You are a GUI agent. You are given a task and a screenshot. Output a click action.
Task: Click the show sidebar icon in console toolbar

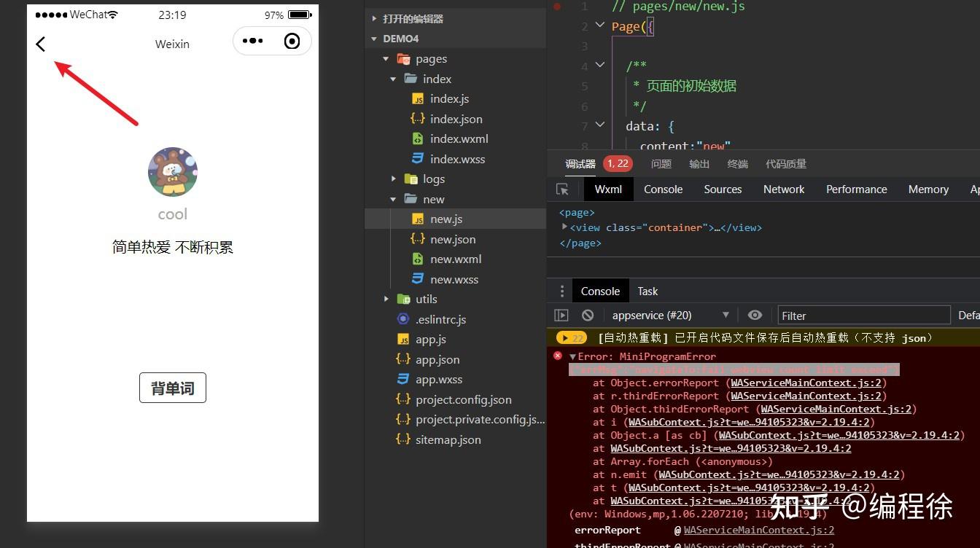(561, 315)
